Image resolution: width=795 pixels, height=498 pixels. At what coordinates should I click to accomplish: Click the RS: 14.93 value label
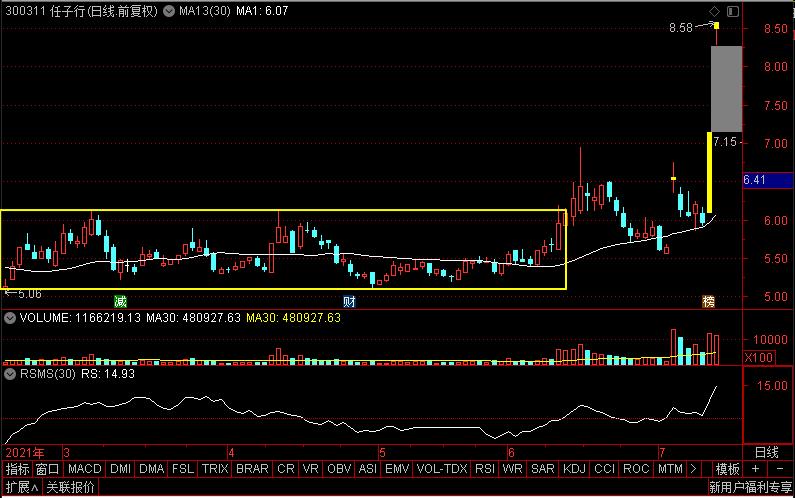point(108,374)
